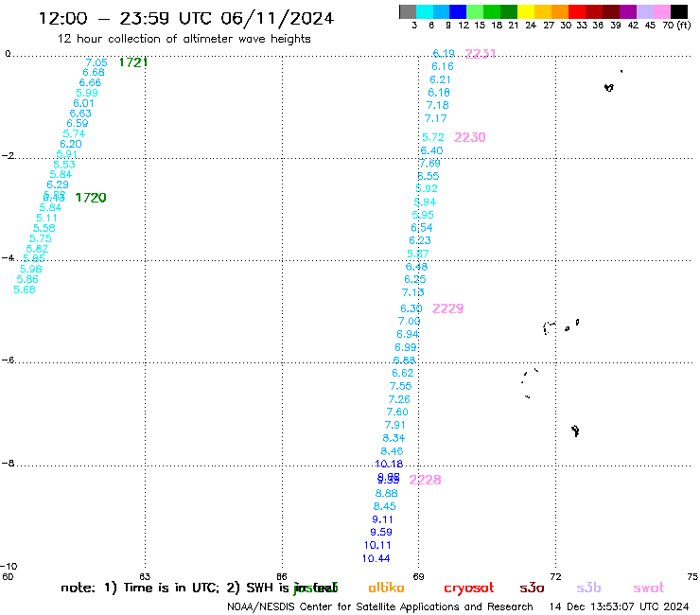Click wave height value 7.05 on left track

96,62
